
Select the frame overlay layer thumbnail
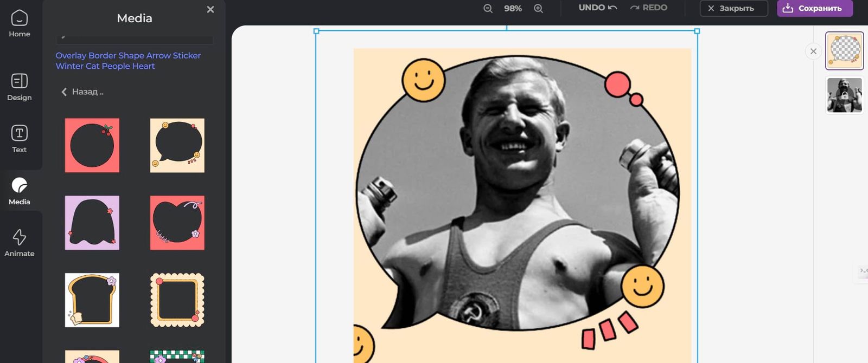[844, 51]
